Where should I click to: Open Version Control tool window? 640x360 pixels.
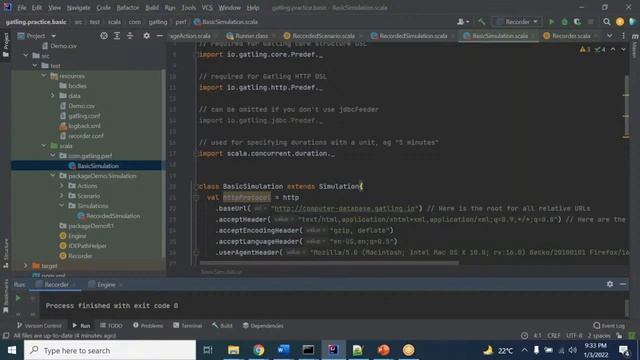tap(39, 326)
